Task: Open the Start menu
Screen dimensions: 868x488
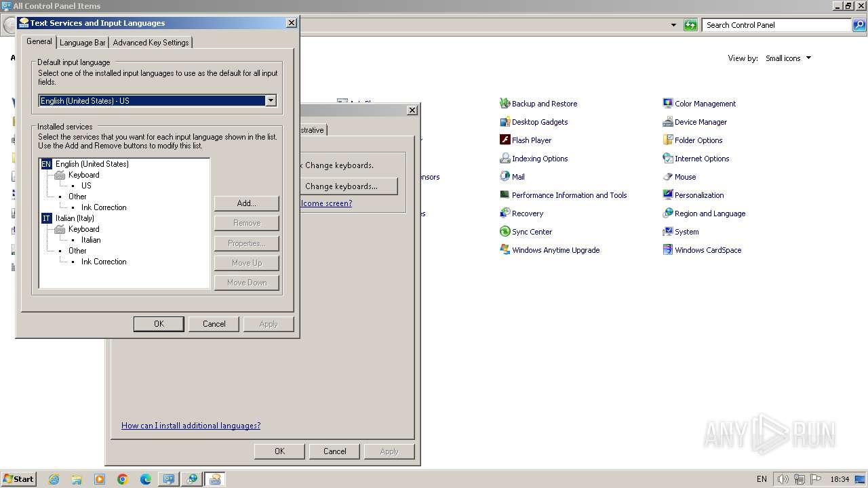Action: [19, 479]
